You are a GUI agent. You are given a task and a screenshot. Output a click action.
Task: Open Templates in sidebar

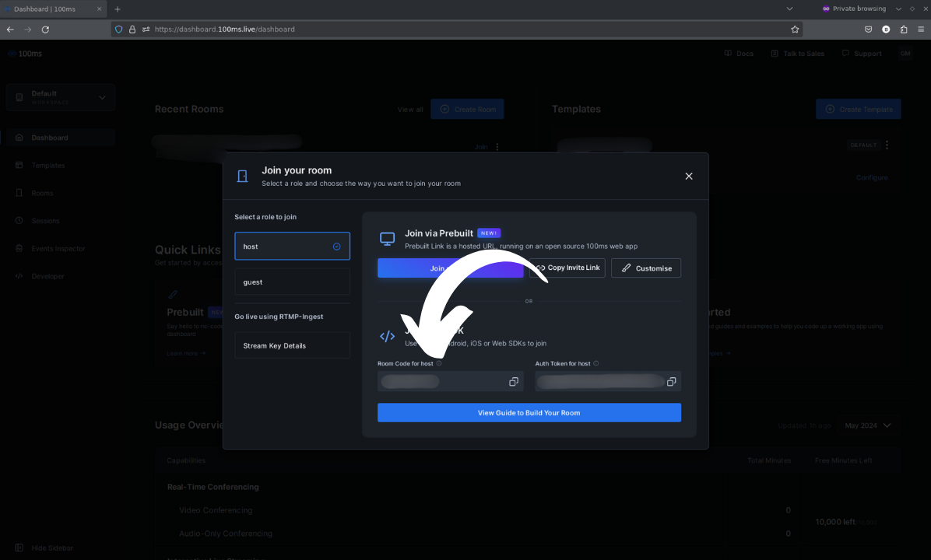tap(48, 166)
